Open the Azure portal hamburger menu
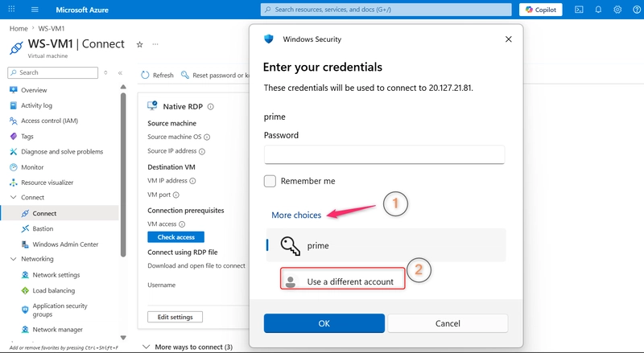644x353 pixels. (35, 10)
